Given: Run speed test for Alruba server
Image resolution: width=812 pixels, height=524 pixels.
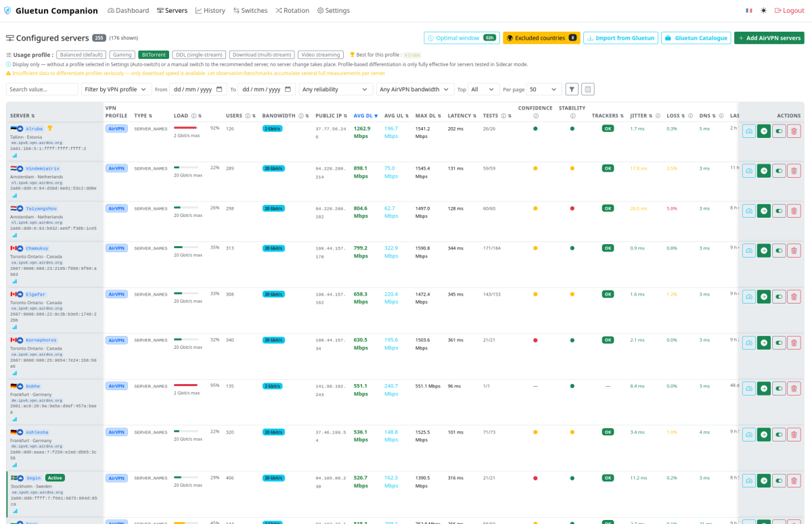Looking at the screenshot, I should click(749, 131).
